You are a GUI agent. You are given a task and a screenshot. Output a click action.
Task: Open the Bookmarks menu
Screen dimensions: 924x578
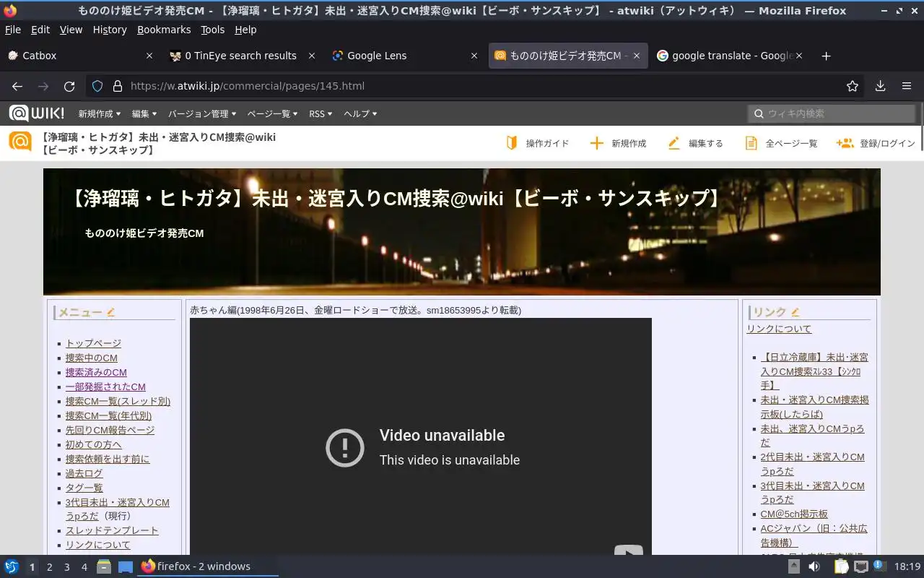[x=164, y=30]
